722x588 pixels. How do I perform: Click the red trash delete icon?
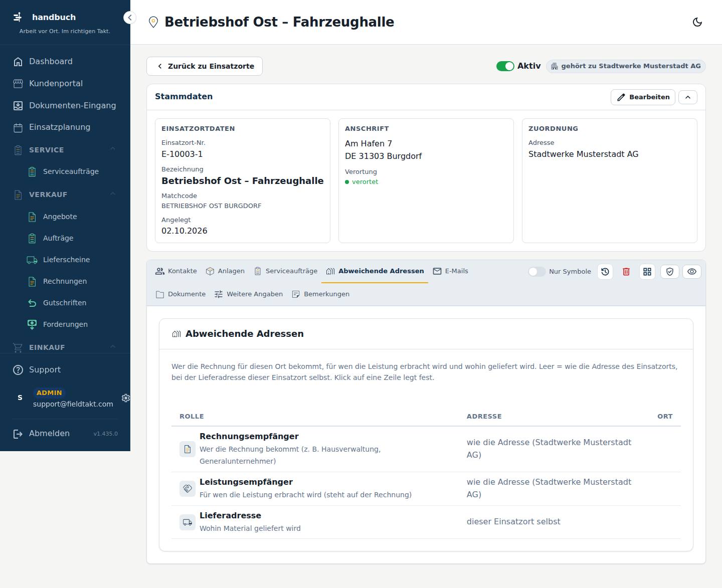(626, 272)
